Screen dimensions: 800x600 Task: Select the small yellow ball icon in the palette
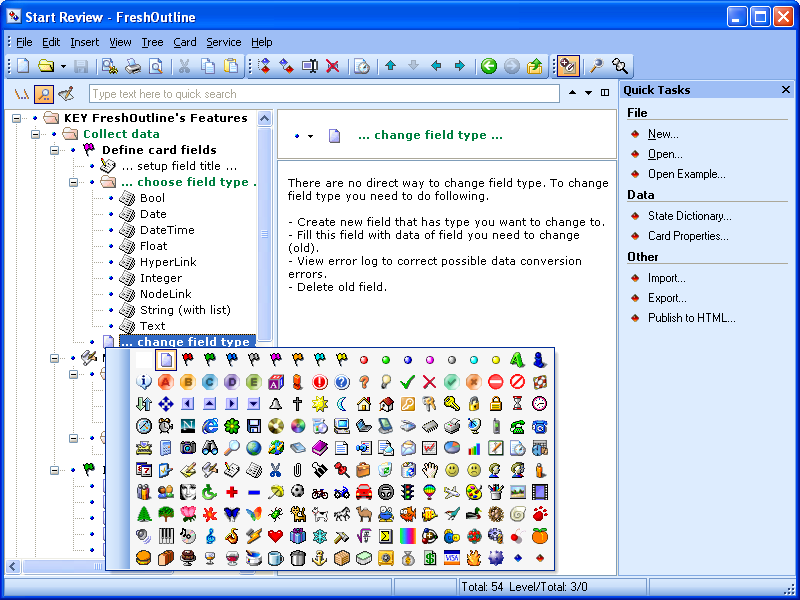495,360
